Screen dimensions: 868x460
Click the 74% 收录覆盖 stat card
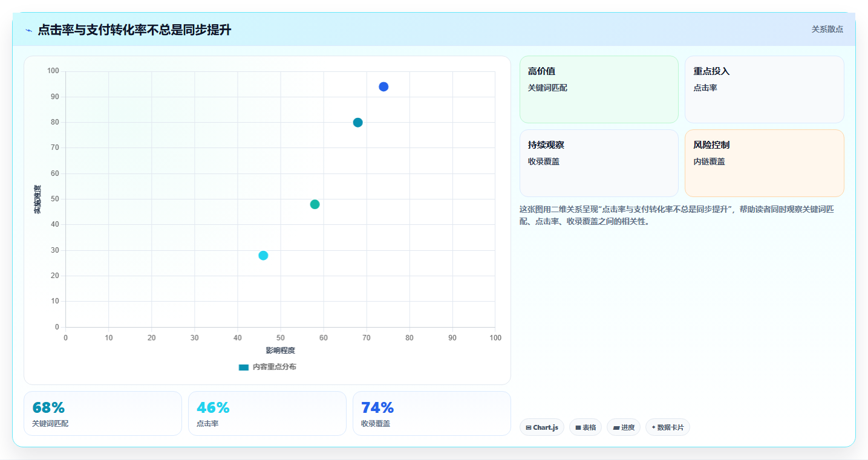pyautogui.click(x=432, y=413)
